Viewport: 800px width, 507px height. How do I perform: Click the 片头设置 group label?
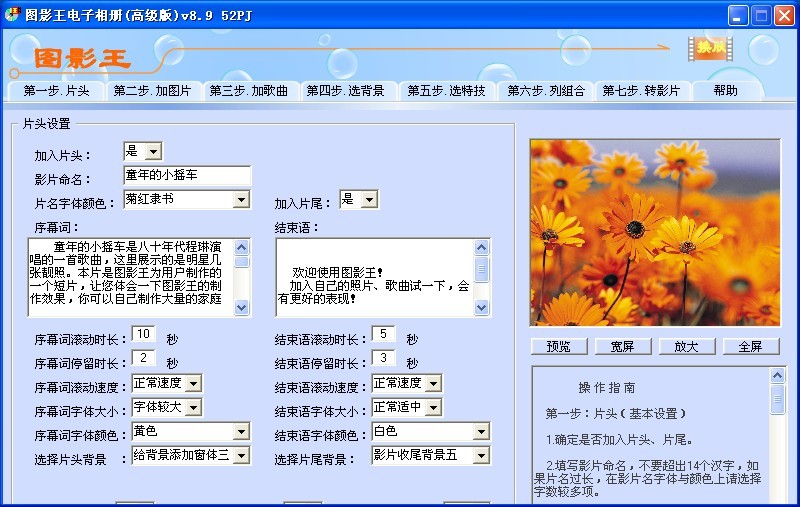click(x=46, y=124)
